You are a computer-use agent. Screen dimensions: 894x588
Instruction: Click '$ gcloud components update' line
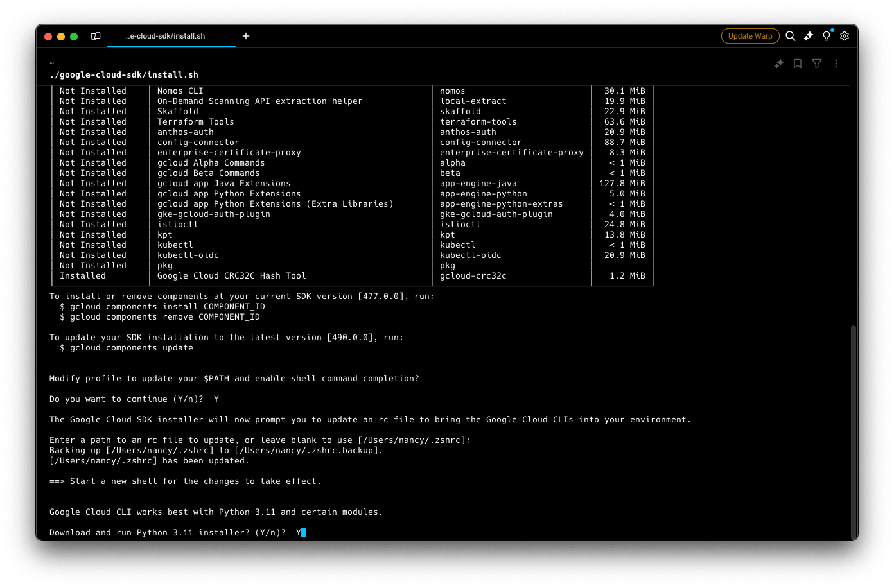click(x=127, y=348)
